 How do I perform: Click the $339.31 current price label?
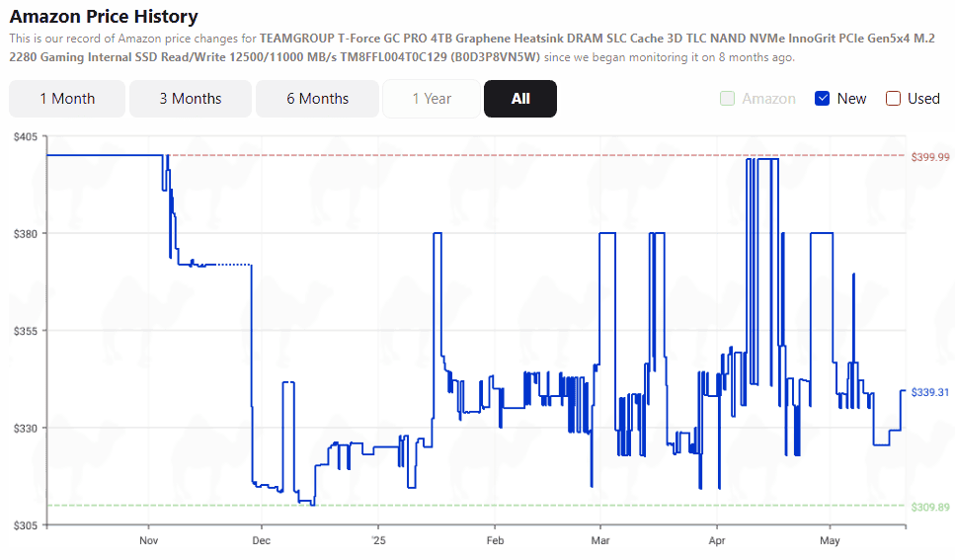click(930, 392)
